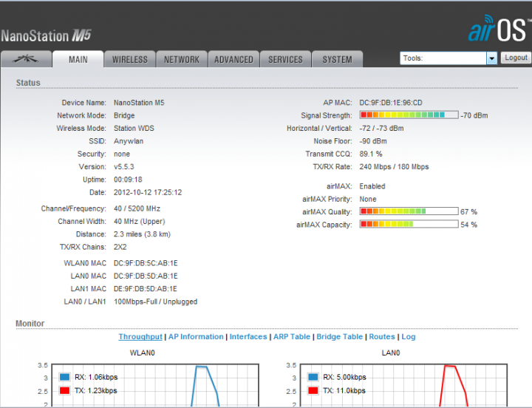Viewport: 532px width, 408px height.
Task: Click the Device Name value NanoStation M5
Action: 139,103
